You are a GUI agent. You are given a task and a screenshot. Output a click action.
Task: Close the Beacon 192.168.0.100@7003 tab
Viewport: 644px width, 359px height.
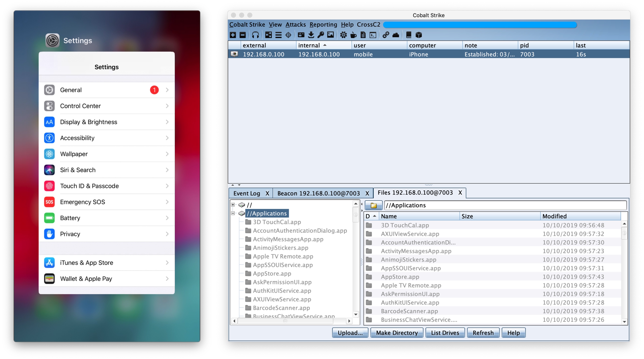pyautogui.click(x=367, y=193)
